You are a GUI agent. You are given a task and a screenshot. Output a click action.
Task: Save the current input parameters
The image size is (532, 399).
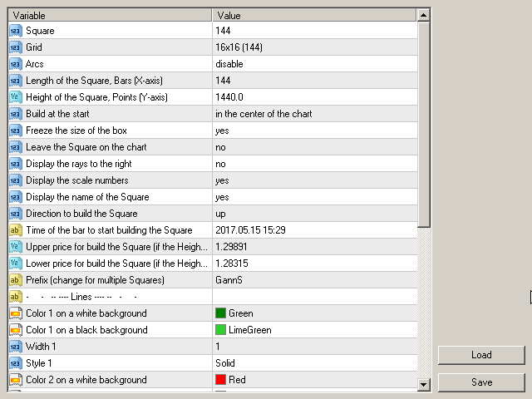pos(481,382)
